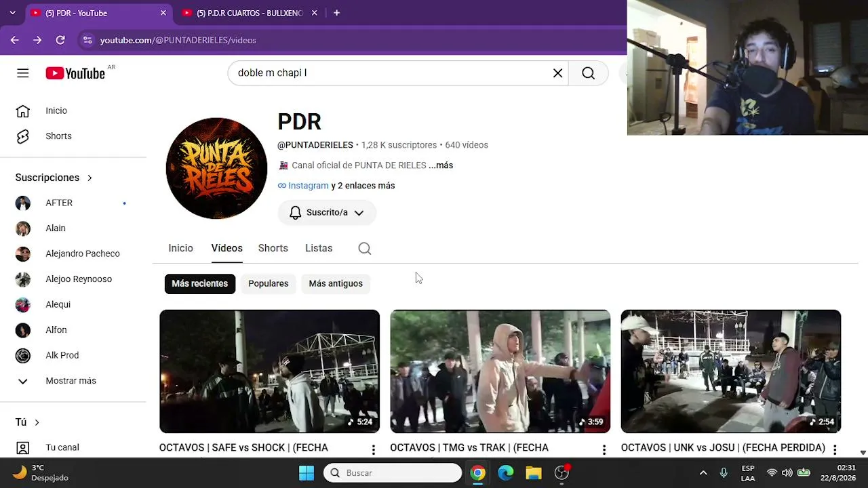Sort videos by Más antiguos

click(336, 283)
